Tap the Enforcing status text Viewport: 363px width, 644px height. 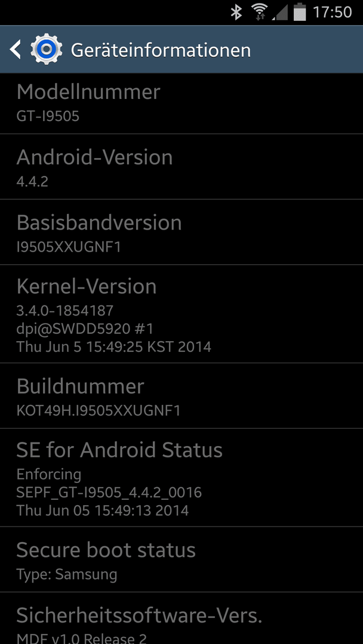(49, 475)
